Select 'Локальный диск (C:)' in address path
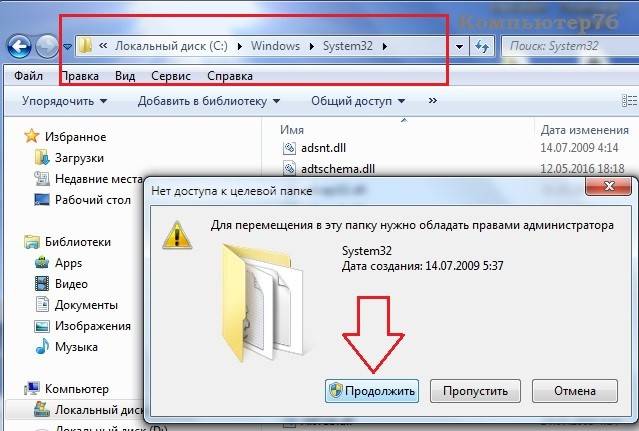Screen dimensions: 639x431 pos(171,46)
